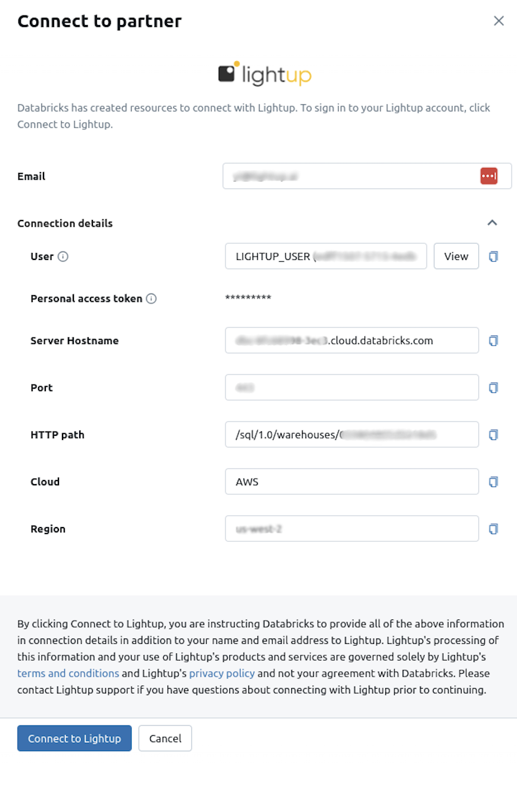Viewport: 517px width, 812px height.
Task: Cancel the partner connection
Action: click(165, 738)
